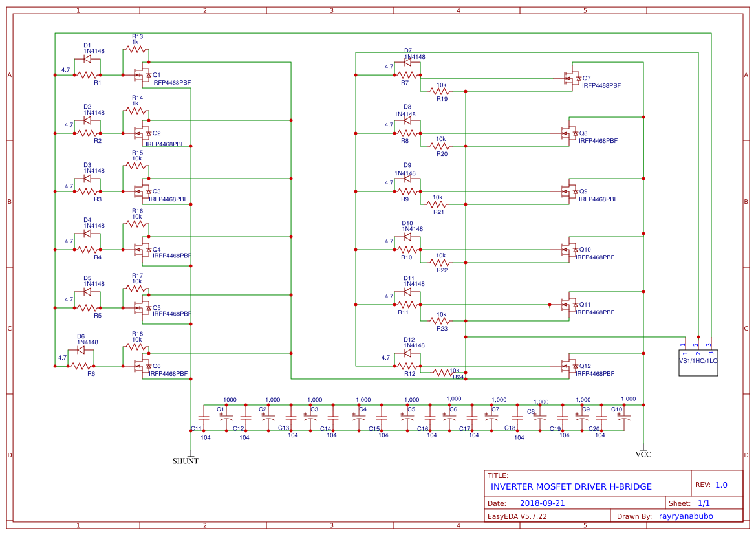Click the INVERTER MOSFET DRIVER H-BRIDGE title

tap(571, 486)
